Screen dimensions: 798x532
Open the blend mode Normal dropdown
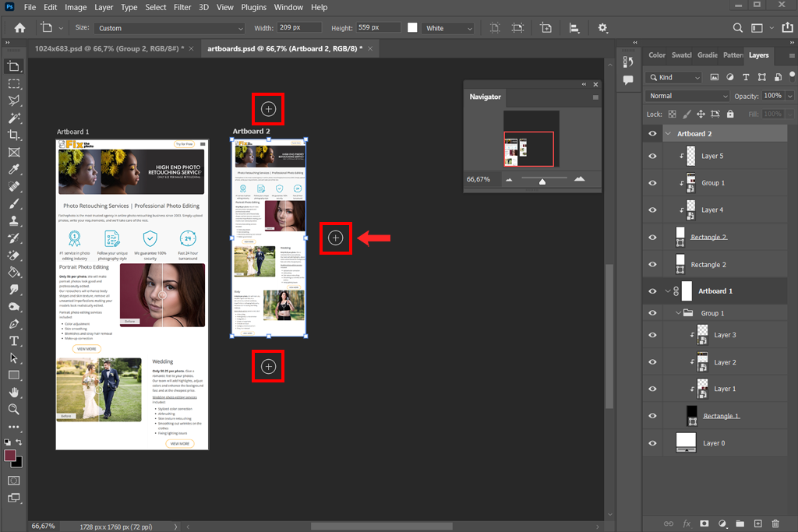click(687, 96)
